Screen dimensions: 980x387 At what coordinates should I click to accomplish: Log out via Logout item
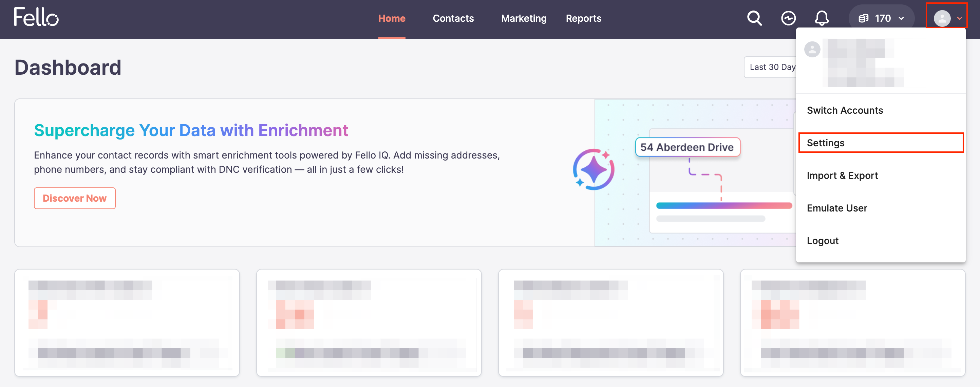click(880, 240)
